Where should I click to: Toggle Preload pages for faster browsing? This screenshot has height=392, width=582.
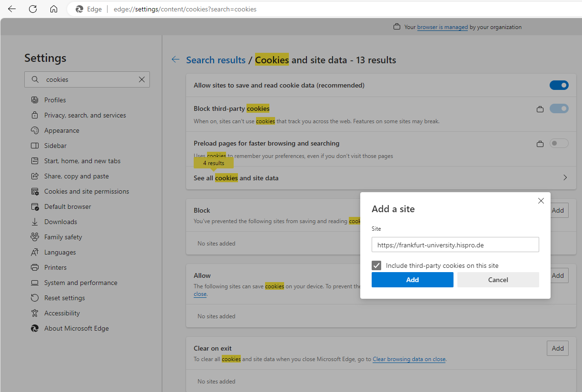click(x=559, y=143)
